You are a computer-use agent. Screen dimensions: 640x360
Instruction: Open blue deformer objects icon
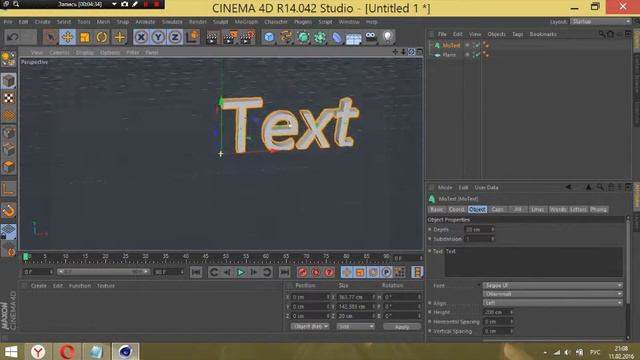(337, 38)
